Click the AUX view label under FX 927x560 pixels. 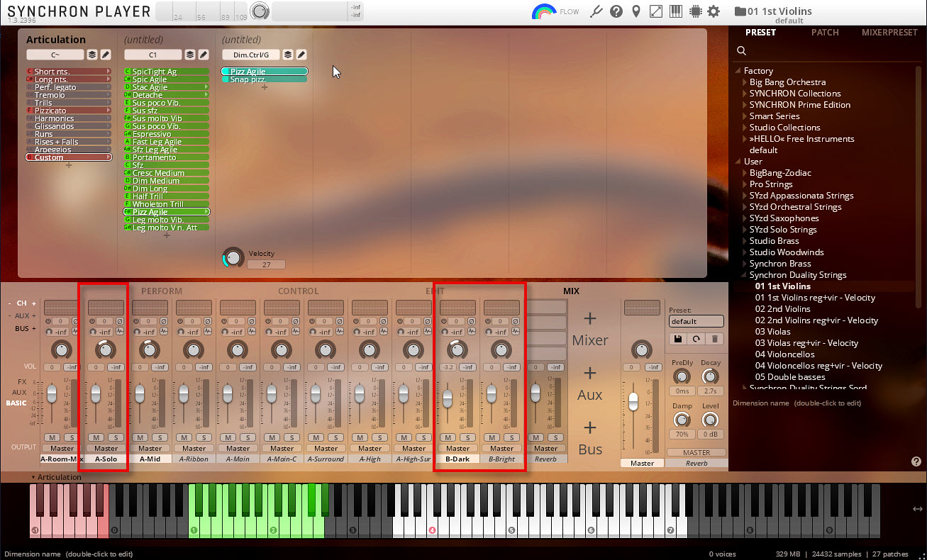[x=19, y=392]
